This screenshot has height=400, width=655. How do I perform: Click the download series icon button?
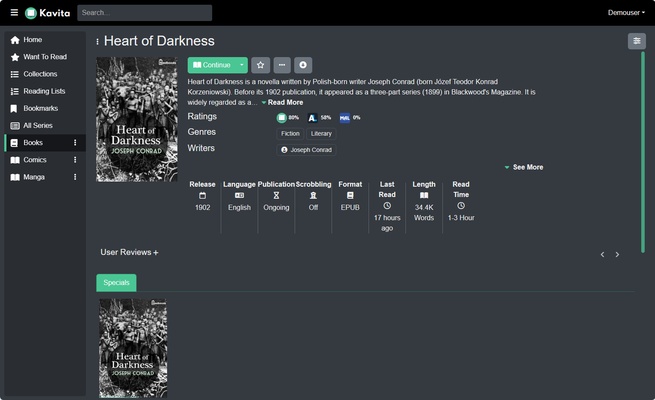(303, 65)
